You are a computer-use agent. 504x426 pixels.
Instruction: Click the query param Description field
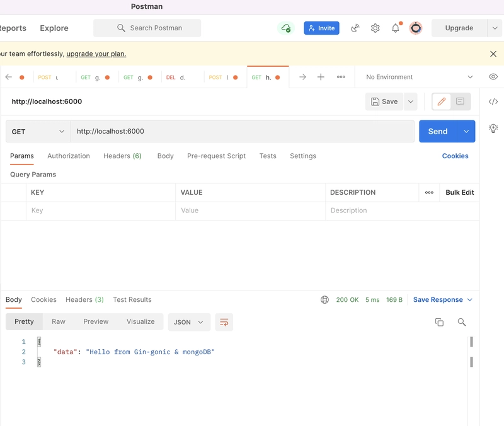[403, 210]
